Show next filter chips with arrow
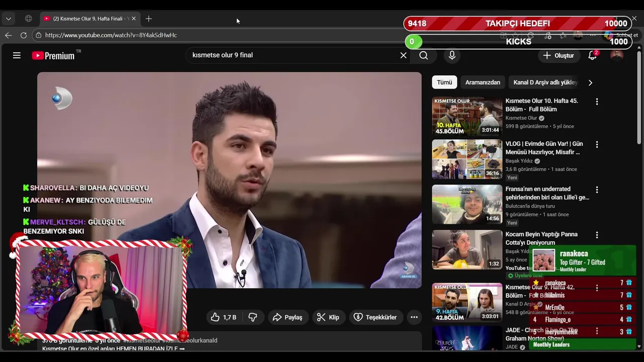This screenshot has width=644, height=362. coord(590,82)
